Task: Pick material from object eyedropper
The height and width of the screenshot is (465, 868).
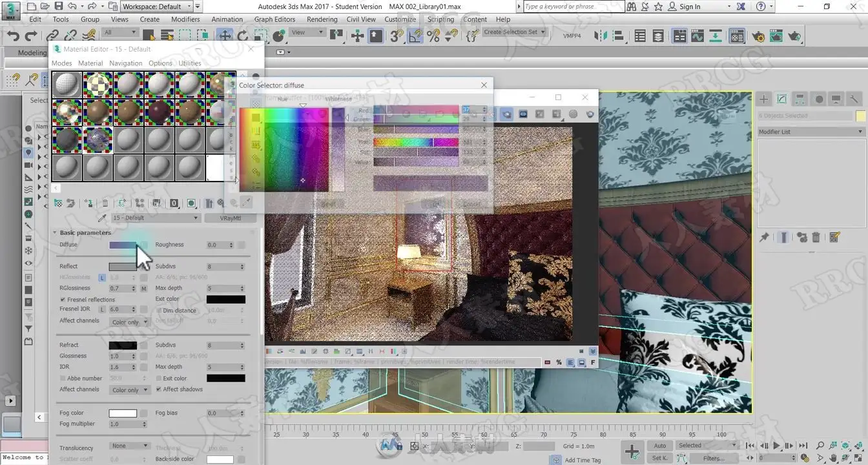Action: pyautogui.click(x=101, y=218)
